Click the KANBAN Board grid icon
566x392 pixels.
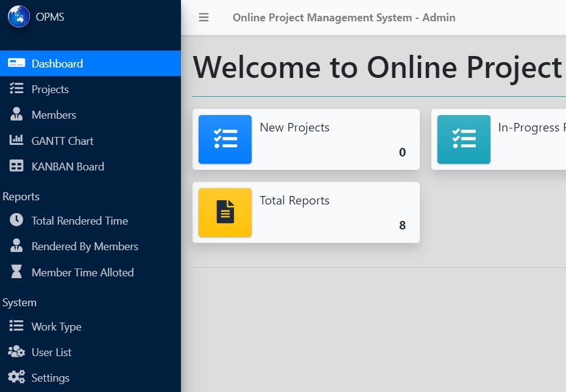[x=16, y=166]
